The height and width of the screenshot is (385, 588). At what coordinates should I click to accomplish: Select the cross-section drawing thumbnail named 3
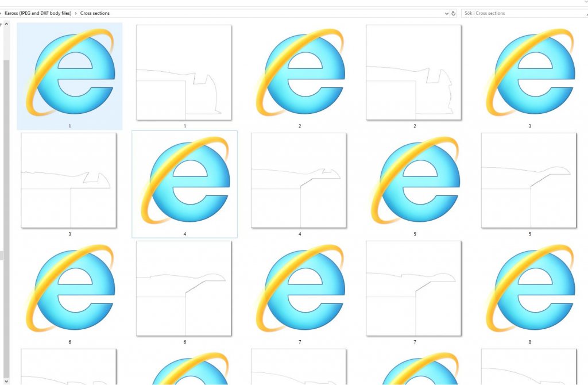[69, 180]
